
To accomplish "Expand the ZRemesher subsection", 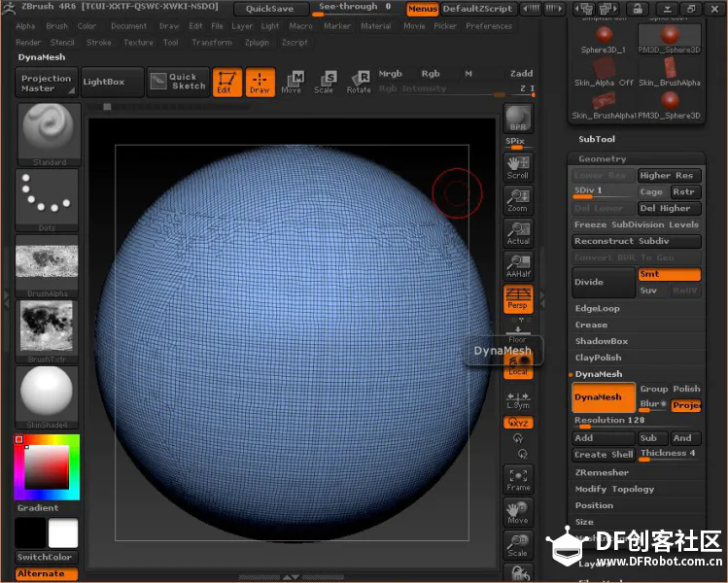I will pyautogui.click(x=602, y=472).
